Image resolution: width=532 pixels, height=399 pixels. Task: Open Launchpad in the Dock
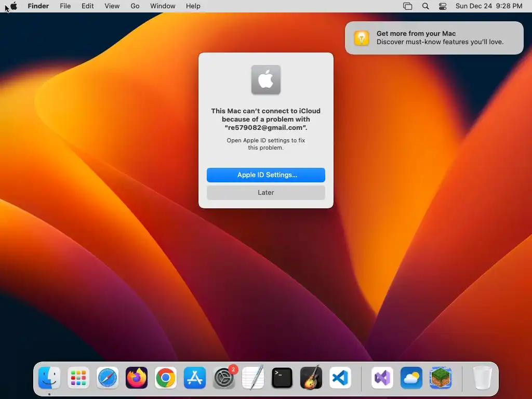pyautogui.click(x=78, y=378)
